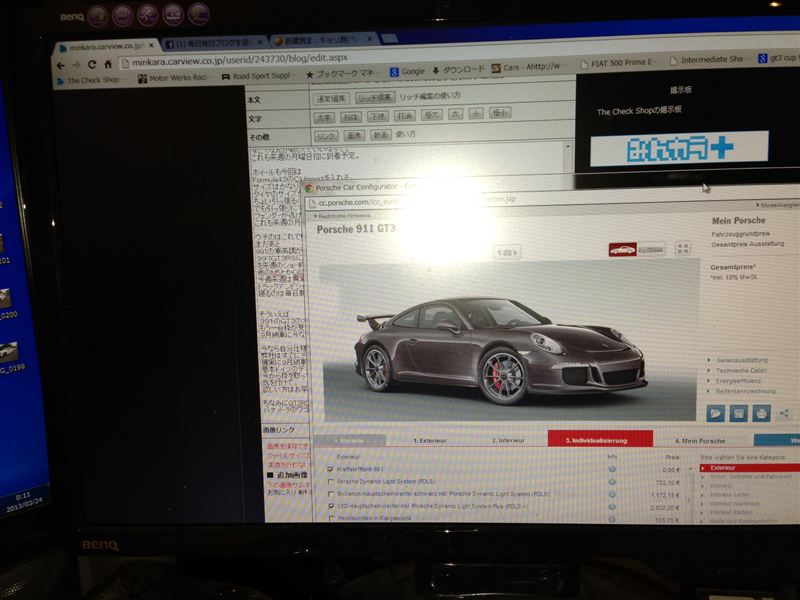The width and height of the screenshot is (800, 600).
Task: Open The Check Shop bookmark
Action: 89,80
